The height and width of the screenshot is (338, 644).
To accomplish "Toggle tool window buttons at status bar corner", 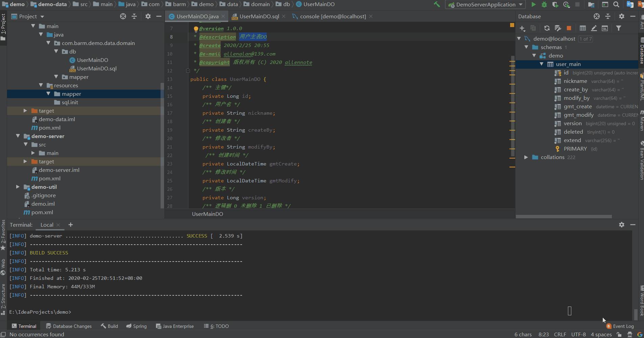I will 3,334.
